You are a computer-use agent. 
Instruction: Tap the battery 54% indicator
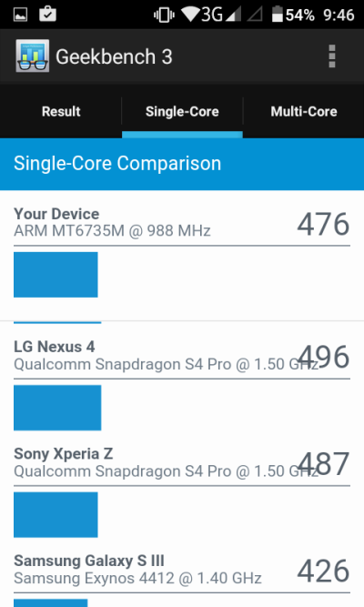click(293, 15)
